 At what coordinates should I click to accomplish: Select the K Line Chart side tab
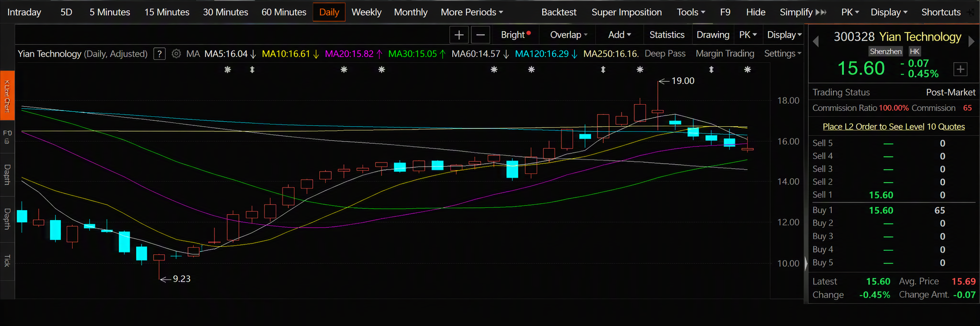(7, 96)
